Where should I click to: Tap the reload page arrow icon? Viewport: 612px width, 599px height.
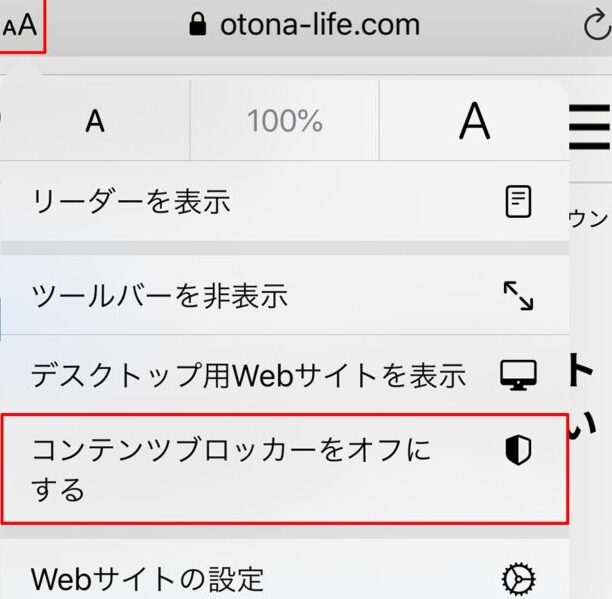coord(596,26)
